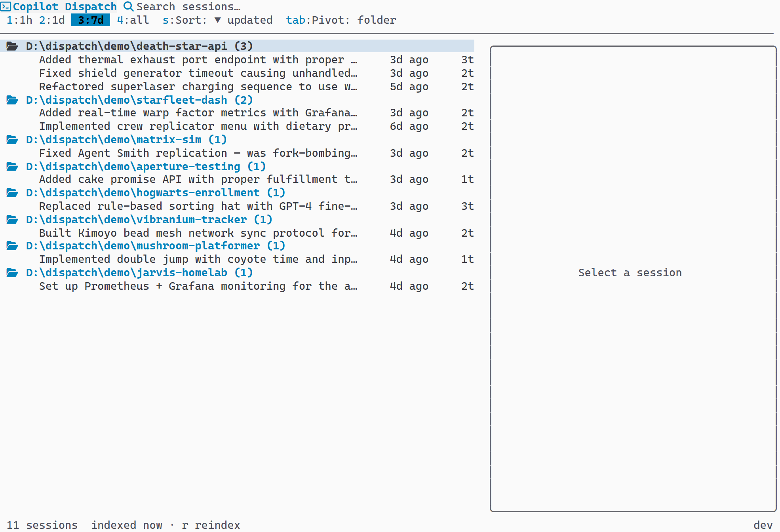Click the vibranium-tracker folder icon
This screenshot has width=780, height=532.
coord(12,219)
